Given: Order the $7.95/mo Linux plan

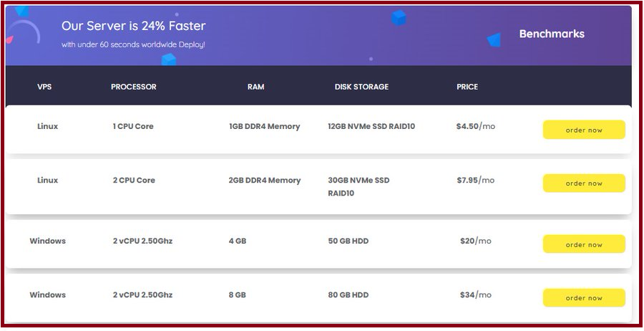Looking at the screenshot, I should tap(584, 183).
